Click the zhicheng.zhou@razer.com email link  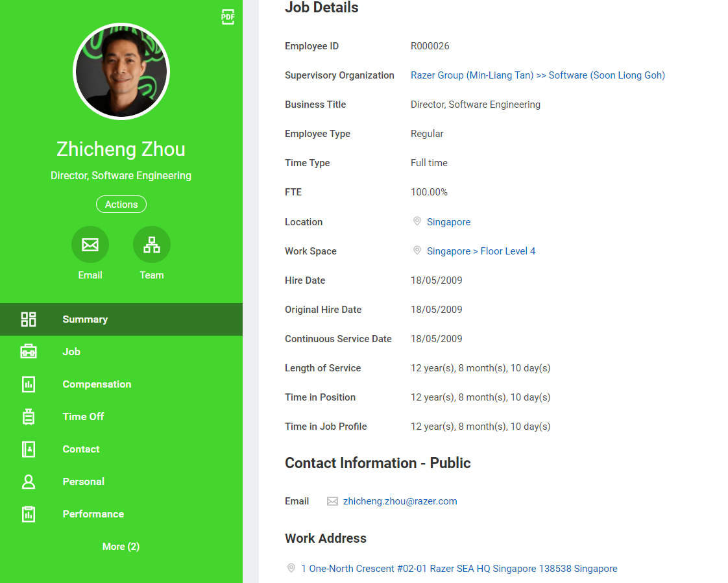(400, 501)
